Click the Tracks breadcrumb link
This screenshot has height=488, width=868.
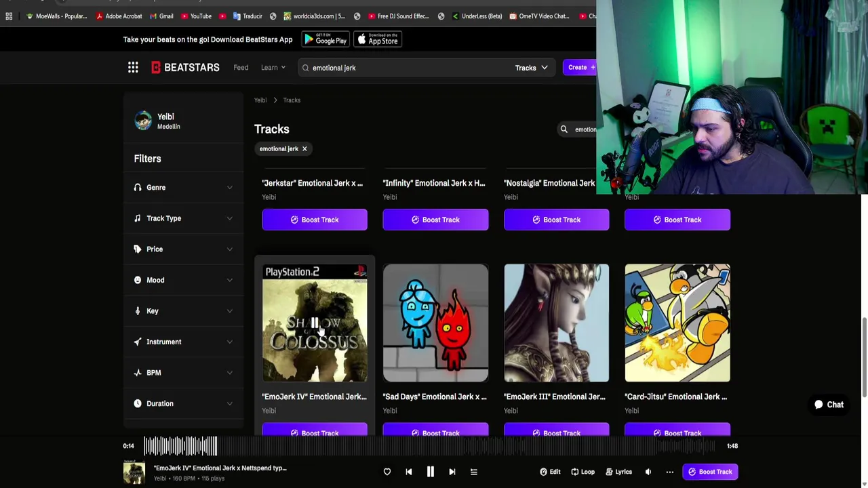[292, 100]
